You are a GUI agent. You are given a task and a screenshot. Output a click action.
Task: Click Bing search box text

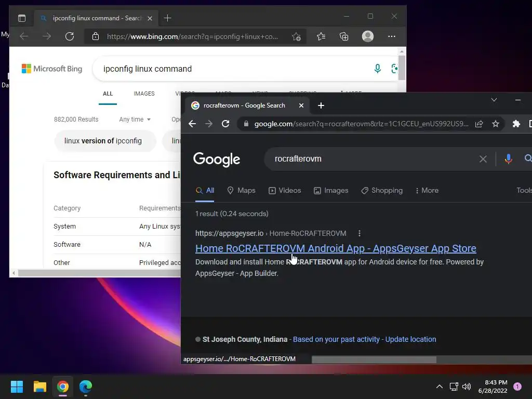148,69
